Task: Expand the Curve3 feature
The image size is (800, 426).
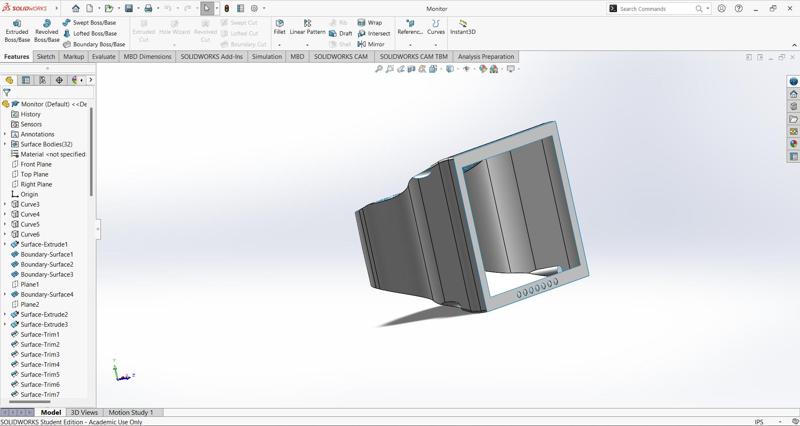Action: (5, 204)
